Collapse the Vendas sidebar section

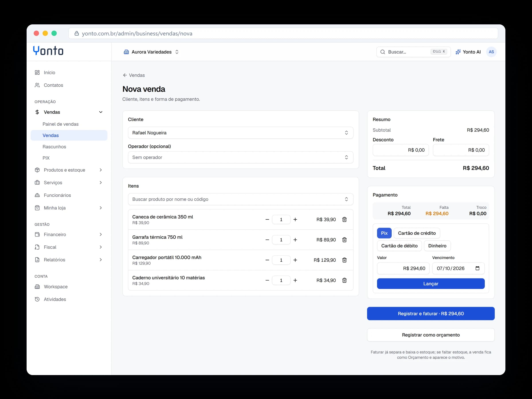click(69, 112)
